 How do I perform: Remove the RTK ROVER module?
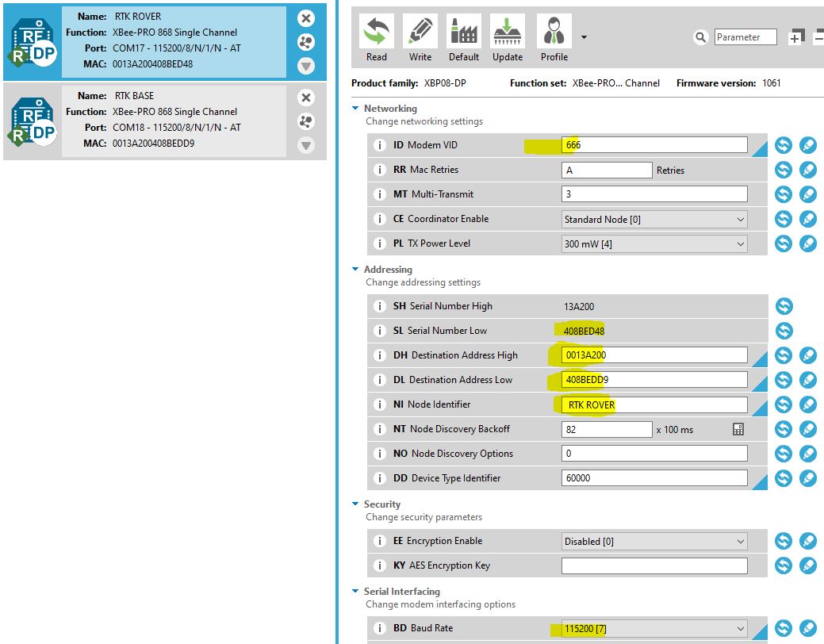coord(306,18)
